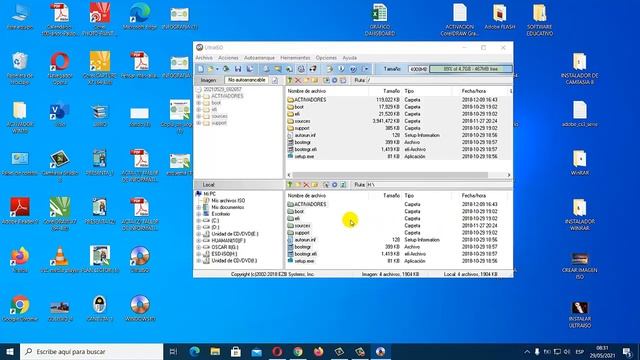
Task: Click the Properties gear icon in image pane toolbar
Action: click(x=334, y=80)
